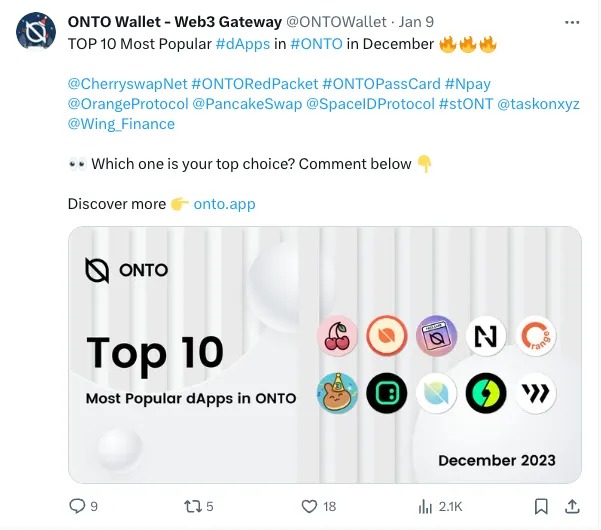This screenshot has width=601, height=530.
Task: Click the PancakeSwap bunny logo in image
Action: (x=337, y=394)
